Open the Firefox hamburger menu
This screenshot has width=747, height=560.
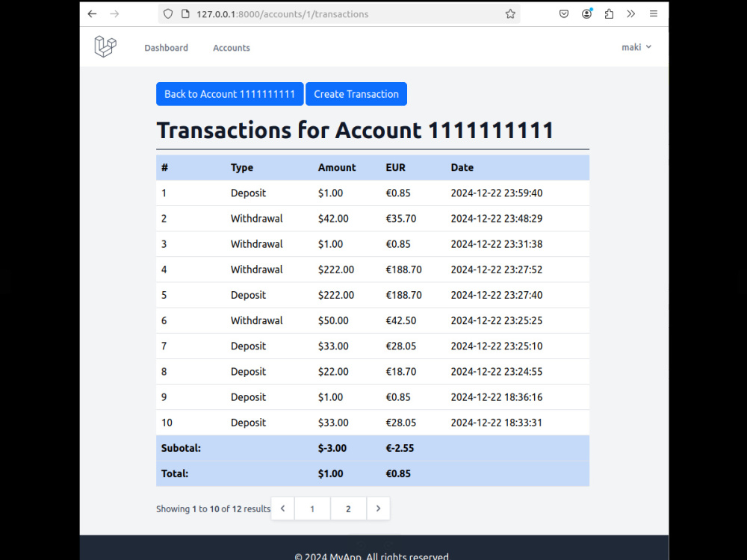[654, 13]
